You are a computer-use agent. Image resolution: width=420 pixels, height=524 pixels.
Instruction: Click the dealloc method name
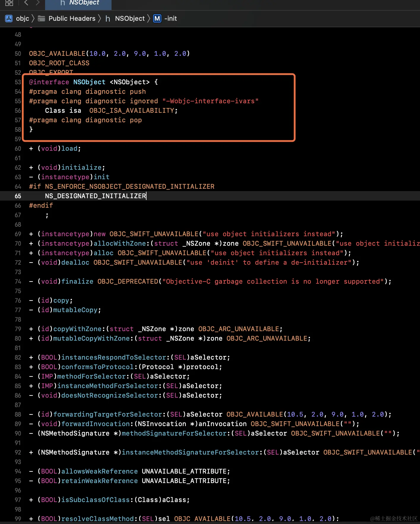(75, 263)
